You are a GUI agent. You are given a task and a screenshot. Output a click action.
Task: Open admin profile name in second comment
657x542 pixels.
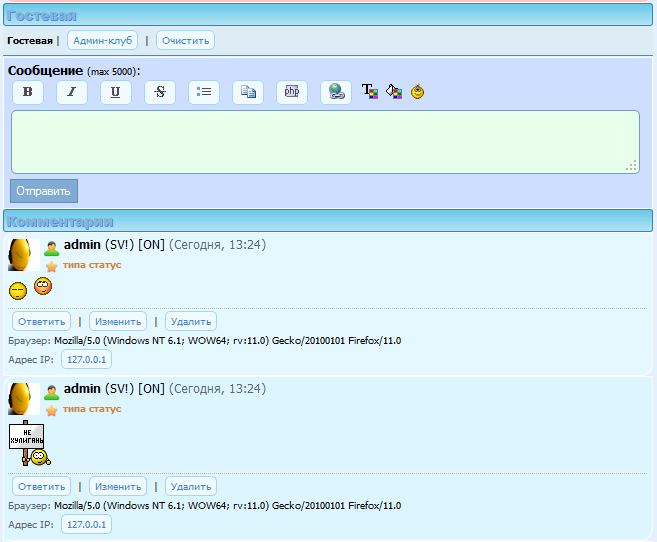point(82,389)
